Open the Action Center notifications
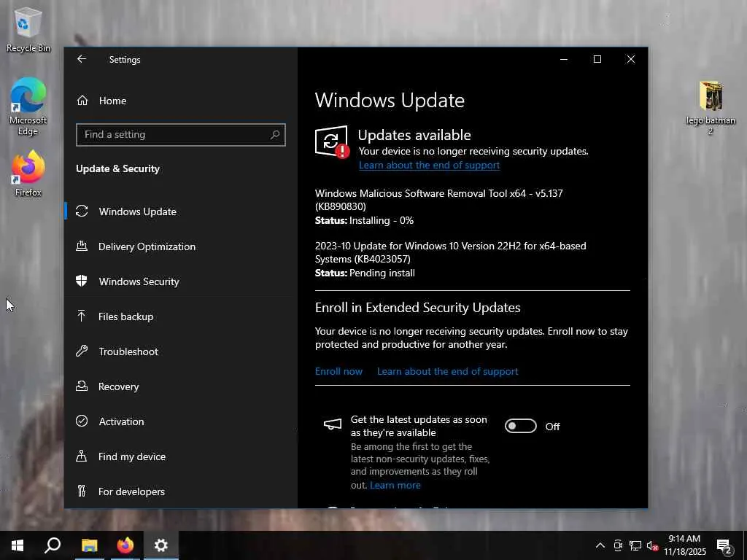Screen dimensions: 747x560 click(724, 545)
